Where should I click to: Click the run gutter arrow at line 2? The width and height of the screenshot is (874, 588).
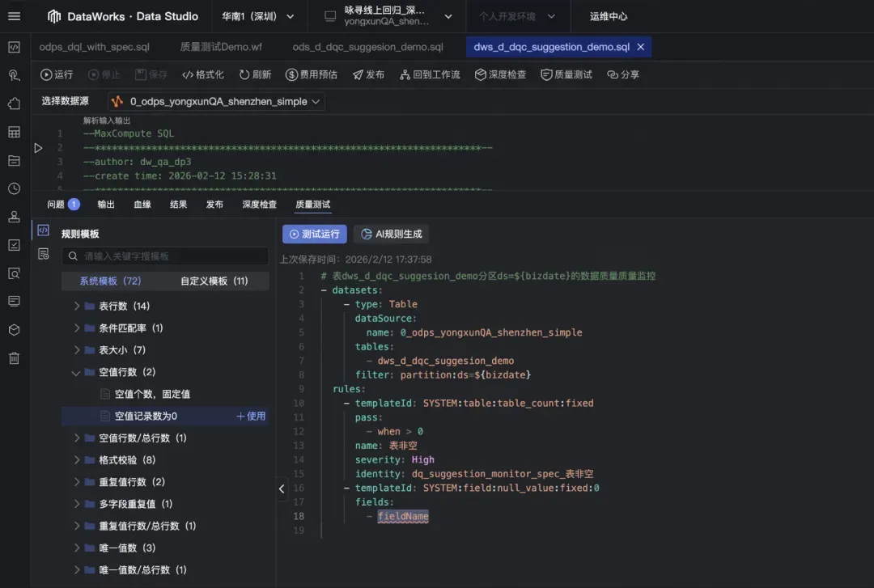[38, 148]
